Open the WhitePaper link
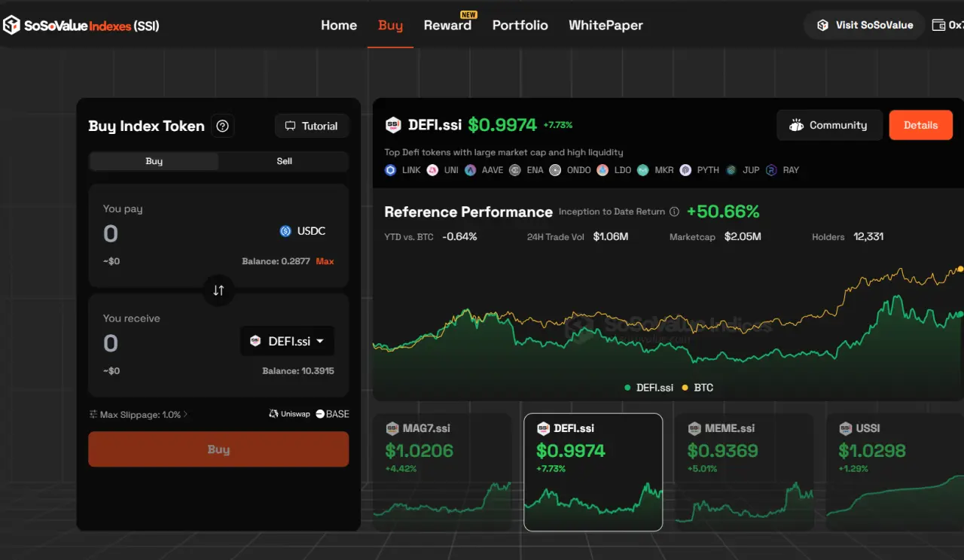This screenshot has height=560, width=964. 606,25
